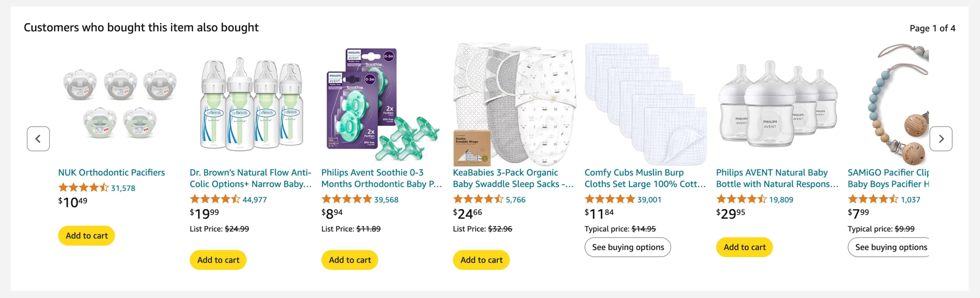Image resolution: width=980 pixels, height=298 pixels.
Task: Add Philips Avent Soothie to cart
Action: coord(350,260)
